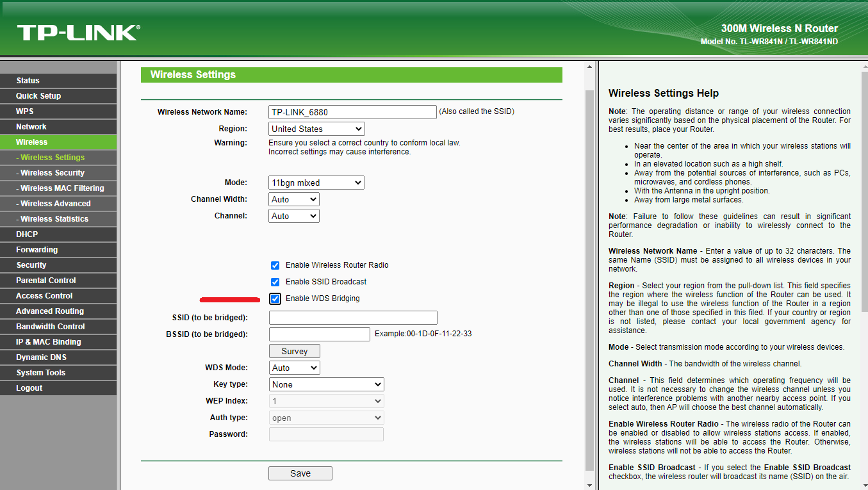The image size is (868, 490).
Task: Click the Wireless Settings Help heading
Action: pos(664,94)
